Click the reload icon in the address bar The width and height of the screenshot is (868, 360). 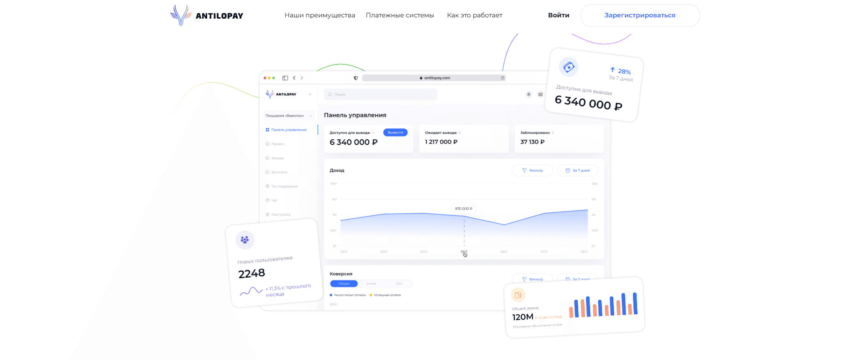pyautogui.click(x=503, y=78)
